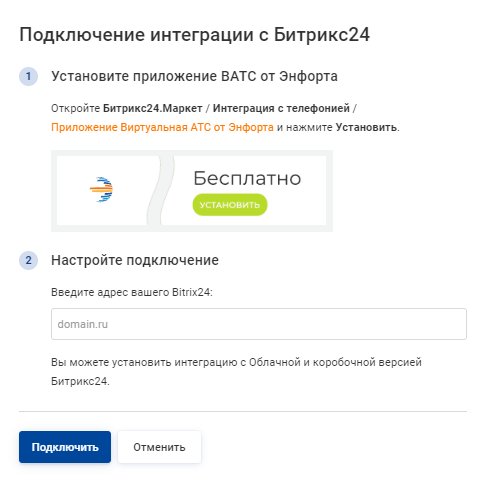Select the step 2 number badge
This screenshot has width=487, height=486.
click(x=28, y=260)
